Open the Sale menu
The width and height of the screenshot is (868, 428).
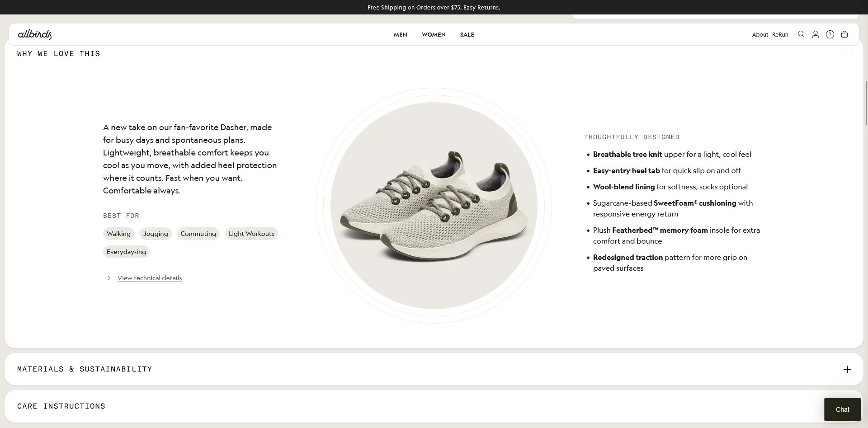click(467, 35)
